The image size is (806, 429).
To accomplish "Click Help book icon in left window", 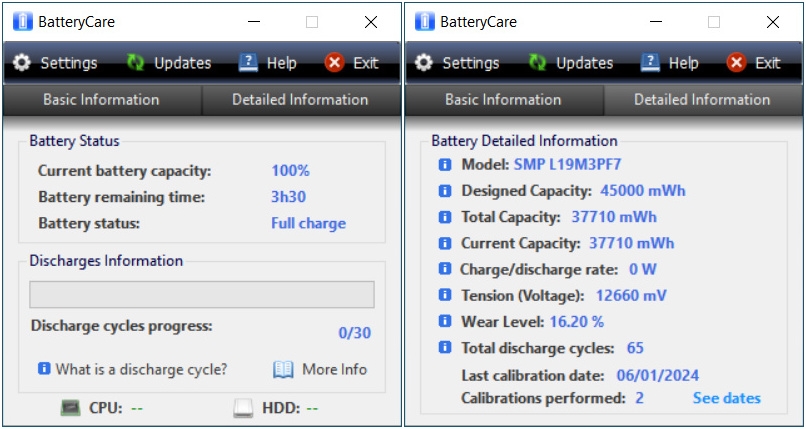I will click(248, 63).
